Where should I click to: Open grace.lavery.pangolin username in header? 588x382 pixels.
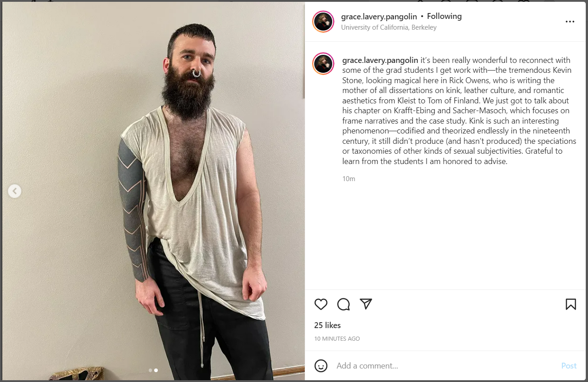[x=379, y=16]
